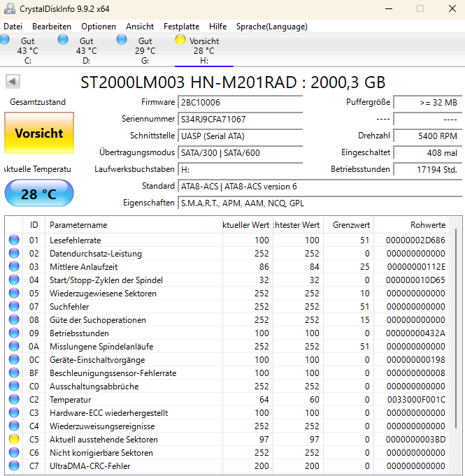Click status orb of Ausschaltungsabbrüche row
The image size is (465, 476).
pyautogui.click(x=14, y=386)
